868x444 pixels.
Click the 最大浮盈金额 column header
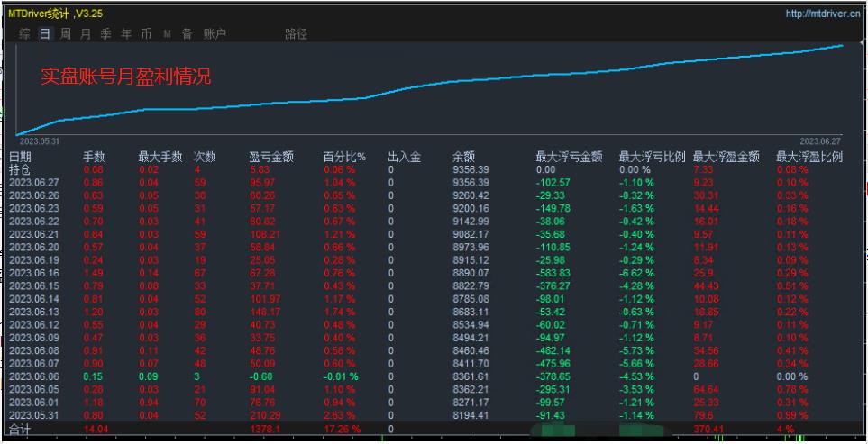[726, 157]
